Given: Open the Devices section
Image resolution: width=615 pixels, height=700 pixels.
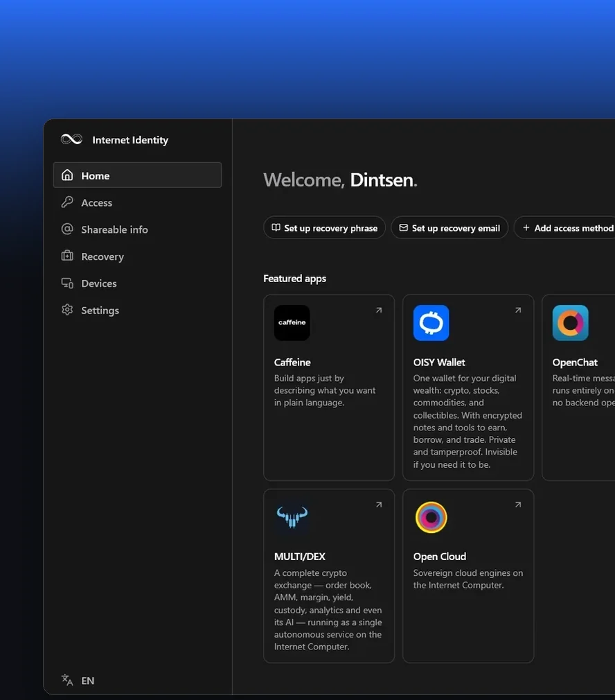Looking at the screenshot, I should pos(137,283).
